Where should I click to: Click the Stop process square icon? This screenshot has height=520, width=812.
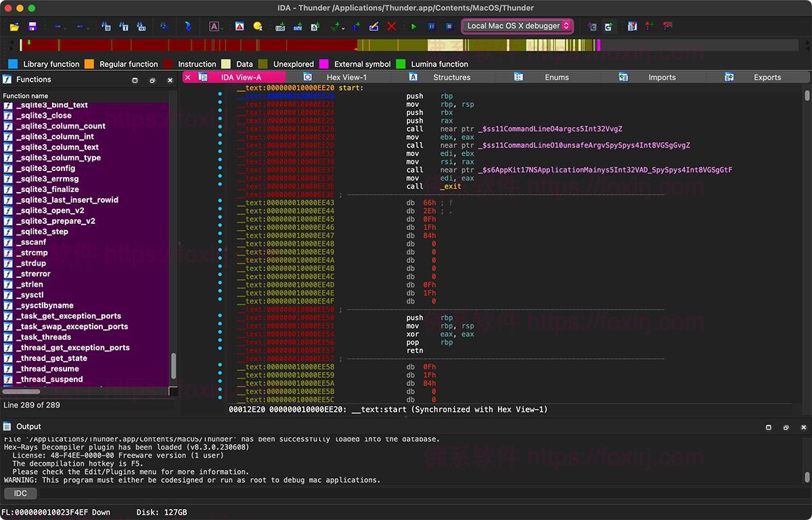[x=449, y=26]
